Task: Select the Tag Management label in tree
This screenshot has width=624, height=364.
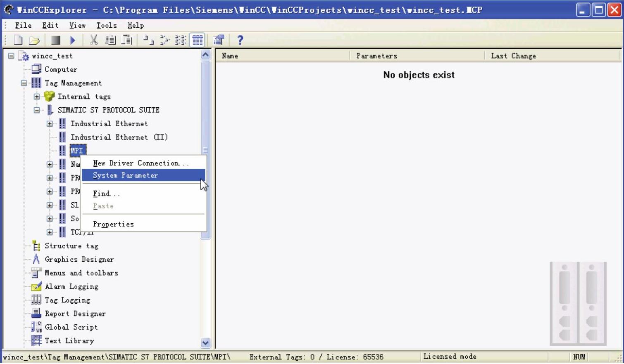Action: pos(73,83)
